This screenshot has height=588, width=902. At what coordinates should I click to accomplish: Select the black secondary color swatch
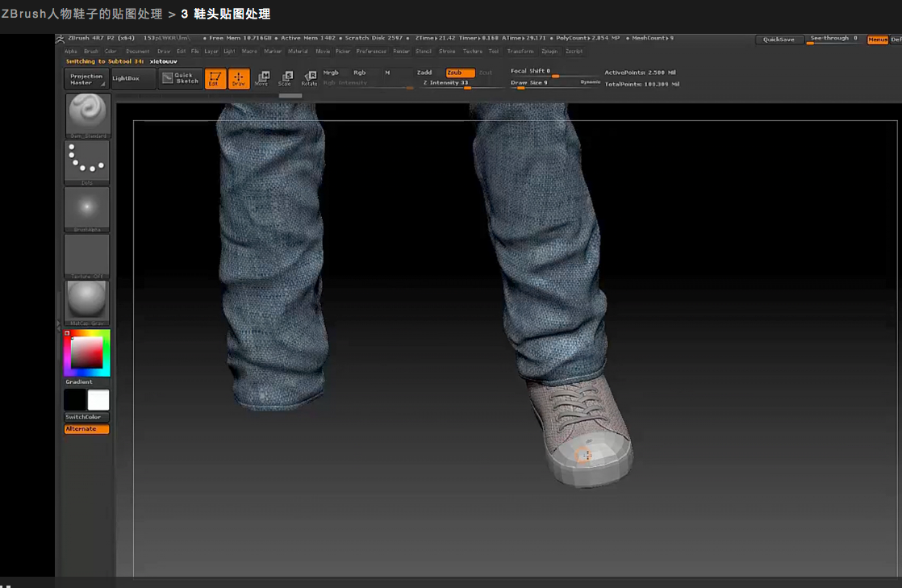click(x=75, y=400)
